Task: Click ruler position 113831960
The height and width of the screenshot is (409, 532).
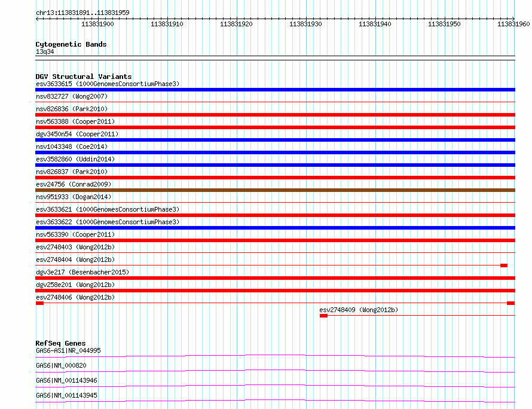Action: pos(513,24)
